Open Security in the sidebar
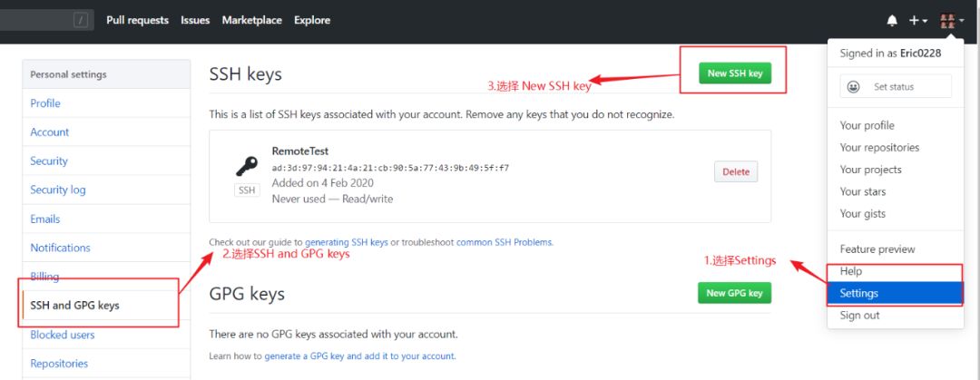The height and width of the screenshot is (380, 980). [106, 161]
